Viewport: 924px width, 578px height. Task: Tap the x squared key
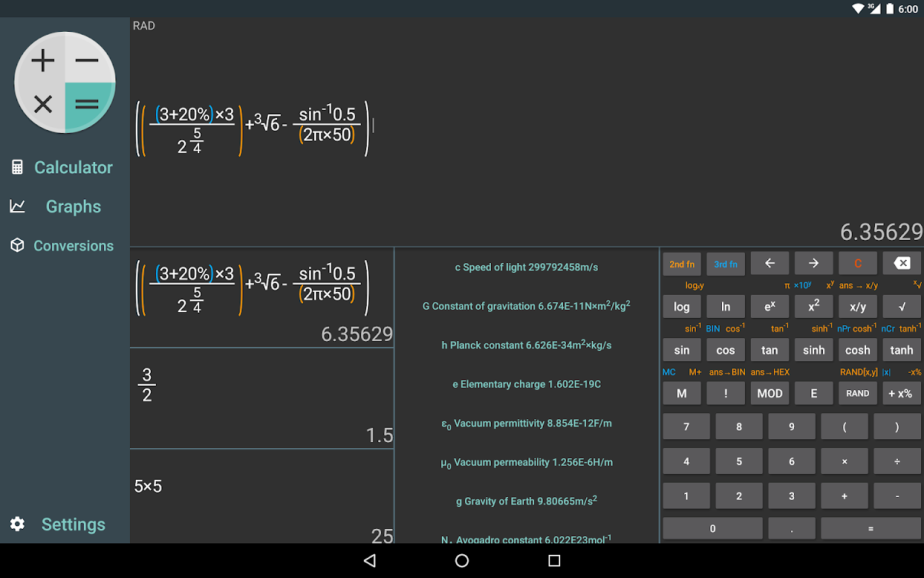pyautogui.click(x=814, y=306)
